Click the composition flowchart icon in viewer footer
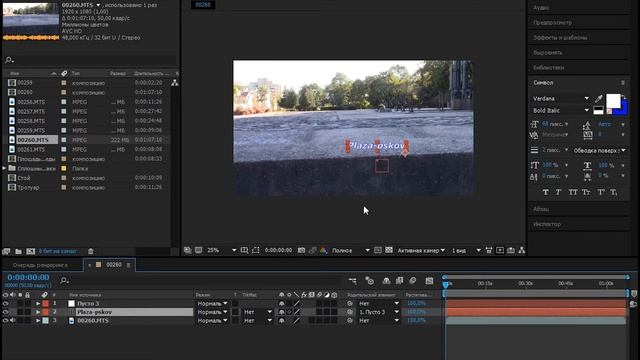Viewport: 640px width, 360px height. tap(522, 250)
